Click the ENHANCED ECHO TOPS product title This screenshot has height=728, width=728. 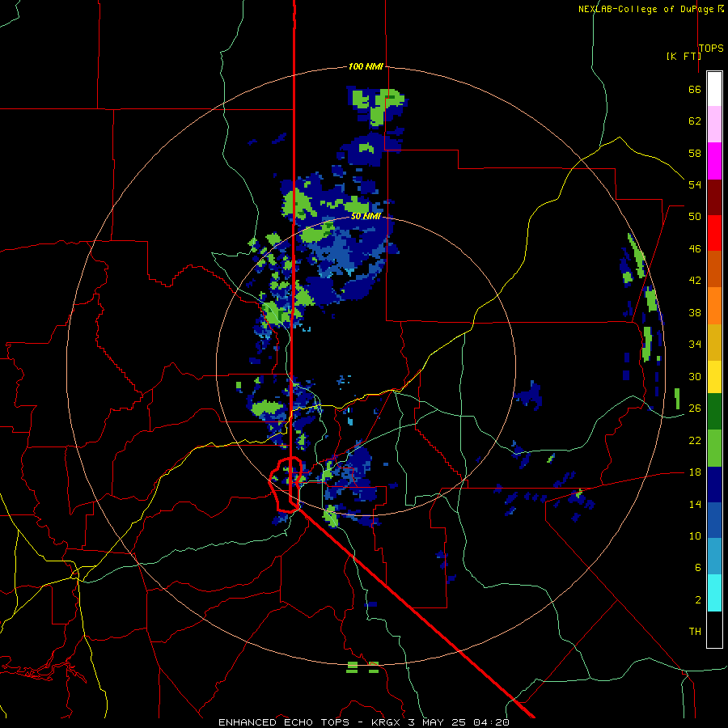click(x=284, y=722)
